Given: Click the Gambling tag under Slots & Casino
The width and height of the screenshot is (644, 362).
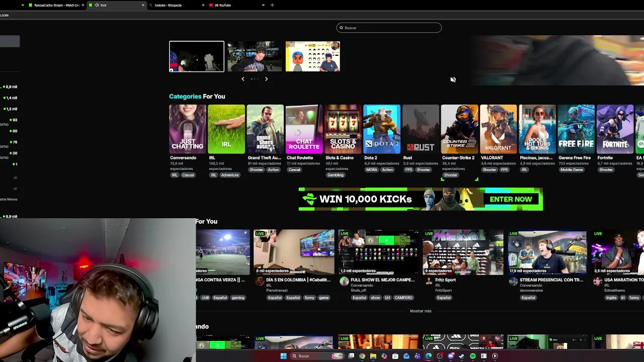Looking at the screenshot, I should pos(336,175).
